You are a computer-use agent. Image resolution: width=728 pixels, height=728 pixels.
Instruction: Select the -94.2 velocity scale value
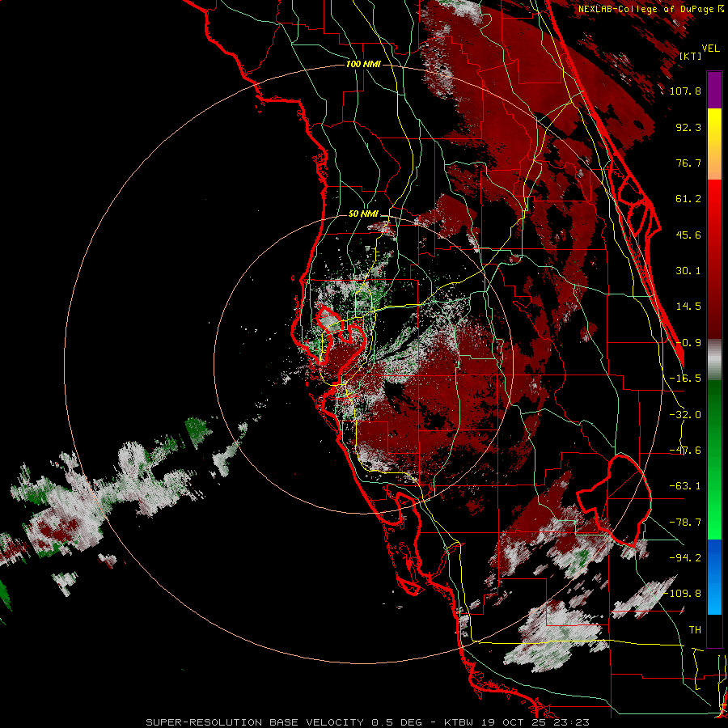coord(685,557)
